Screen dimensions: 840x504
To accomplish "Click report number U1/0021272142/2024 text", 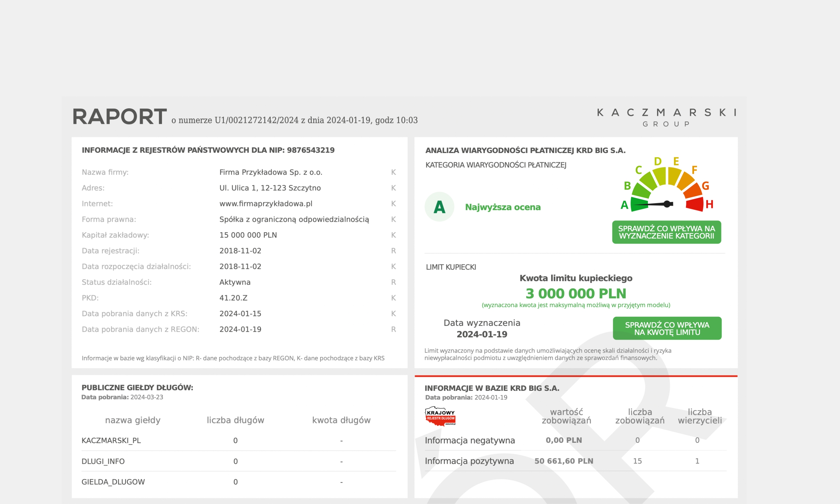I will [257, 120].
